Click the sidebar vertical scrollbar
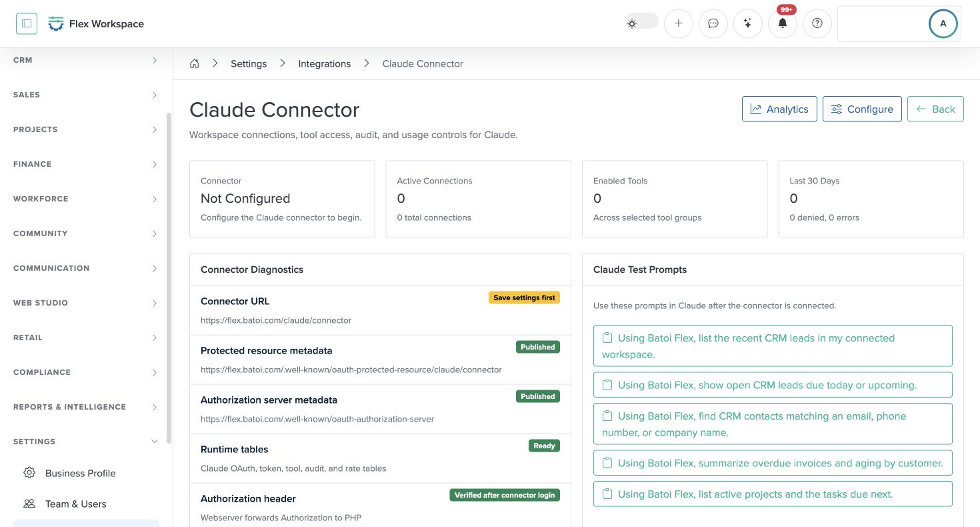 point(169,278)
